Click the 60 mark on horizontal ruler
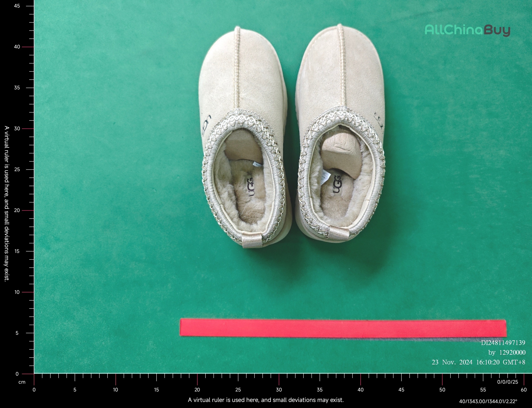 coord(523,390)
